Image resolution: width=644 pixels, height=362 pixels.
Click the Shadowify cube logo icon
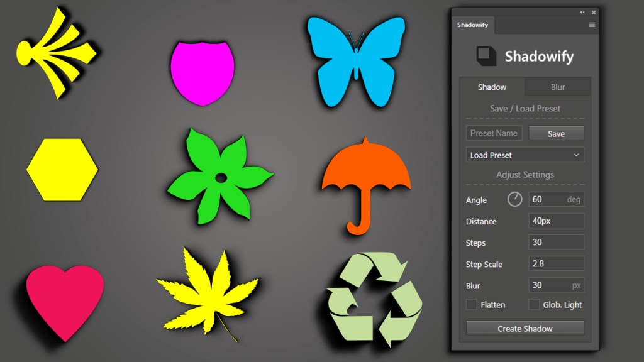pyautogui.click(x=486, y=56)
